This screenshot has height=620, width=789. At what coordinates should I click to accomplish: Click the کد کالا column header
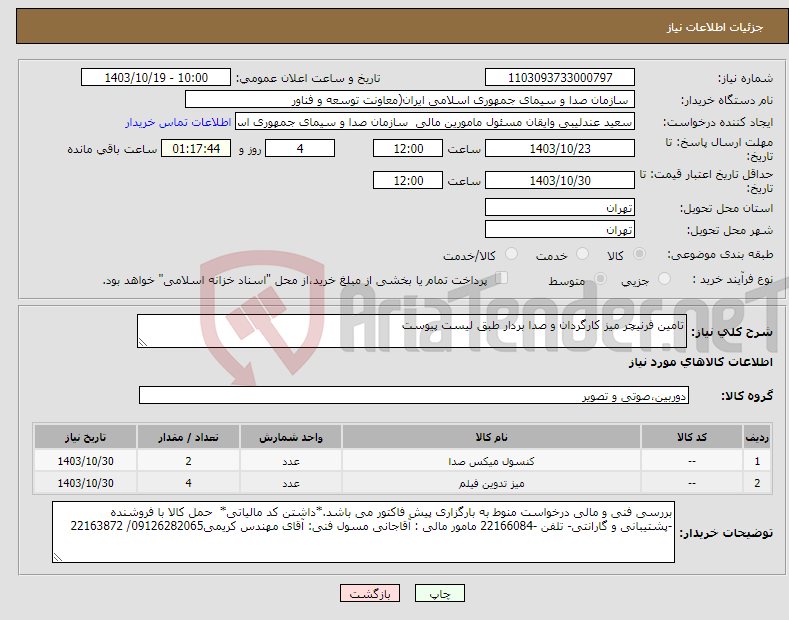coord(692,437)
